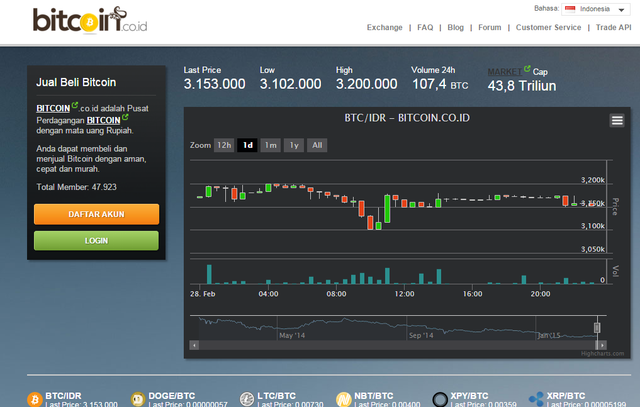The height and width of the screenshot is (407, 640).
Task: Click the Last Price value 3.153.000
Action: (x=214, y=84)
